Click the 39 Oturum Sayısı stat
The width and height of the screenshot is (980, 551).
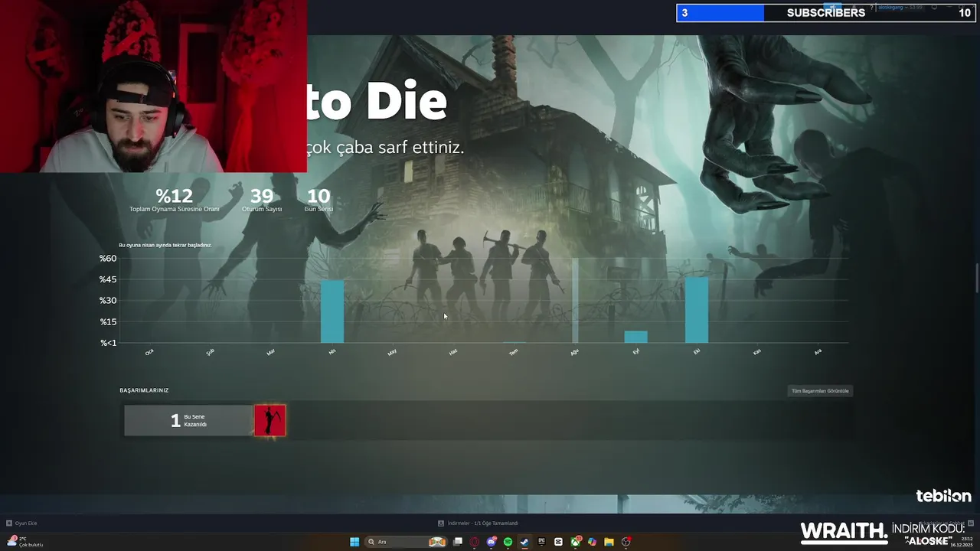pos(262,200)
